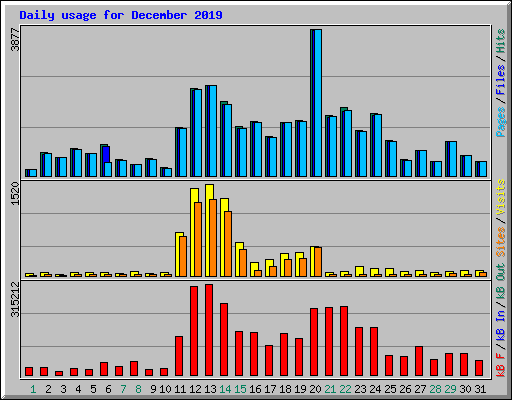
Task: Select the yellow visits bar for day 13
Action: [x=209, y=230]
